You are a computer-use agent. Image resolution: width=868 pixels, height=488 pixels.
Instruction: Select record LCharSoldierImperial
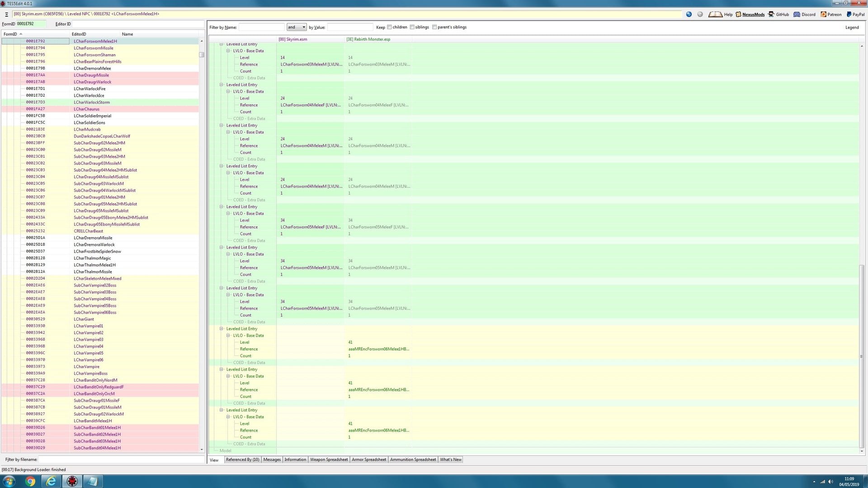pos(92,116)
